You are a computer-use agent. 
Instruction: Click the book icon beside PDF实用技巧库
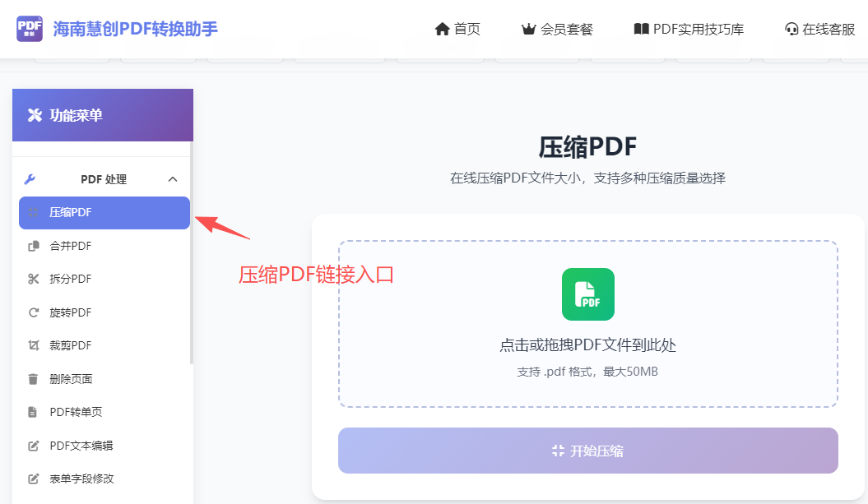tap(641, 29)
